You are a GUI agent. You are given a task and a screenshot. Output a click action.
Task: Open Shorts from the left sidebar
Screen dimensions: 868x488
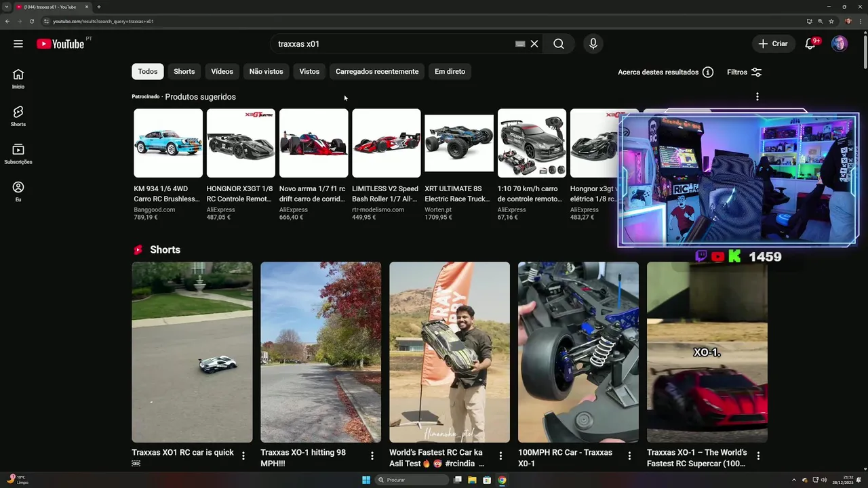coord(18,116)
